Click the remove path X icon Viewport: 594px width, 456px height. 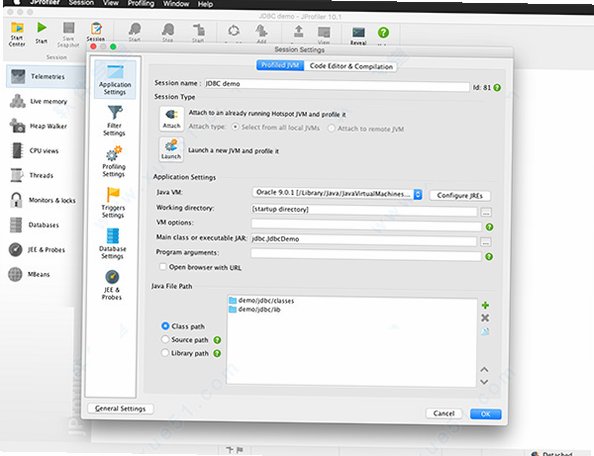pos(485,318)
